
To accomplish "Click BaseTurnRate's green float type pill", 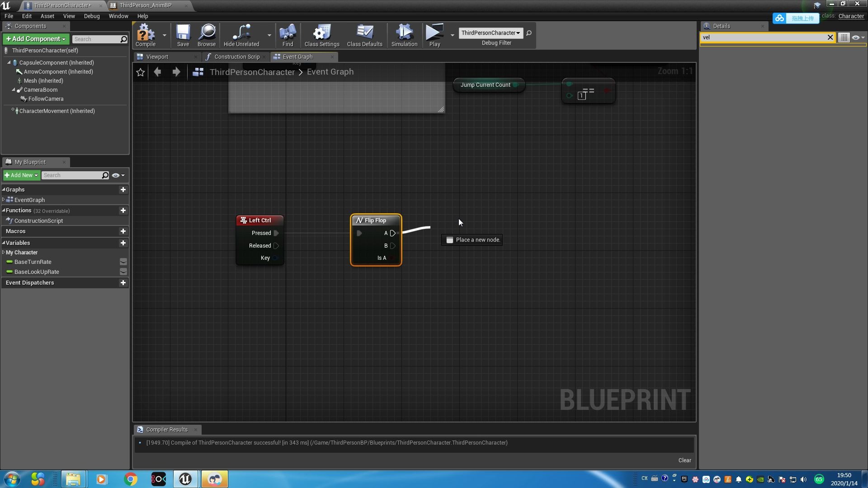I will pos(9,262).
